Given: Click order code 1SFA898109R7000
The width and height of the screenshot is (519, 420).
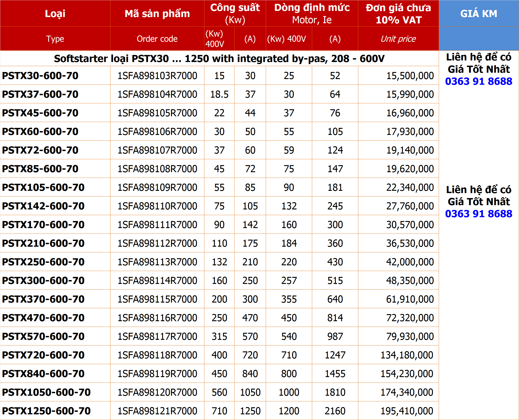Looking at the screenshot, I should click(157, 187).
